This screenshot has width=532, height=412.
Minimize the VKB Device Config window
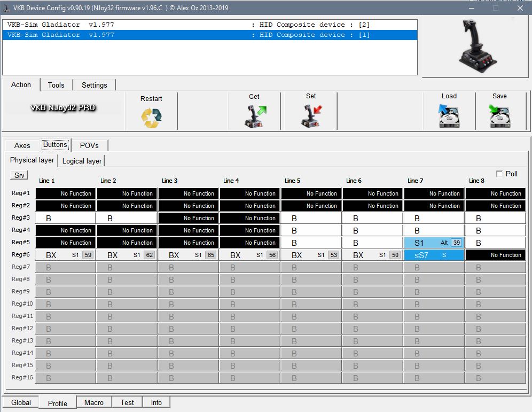(x=471, y=8)
